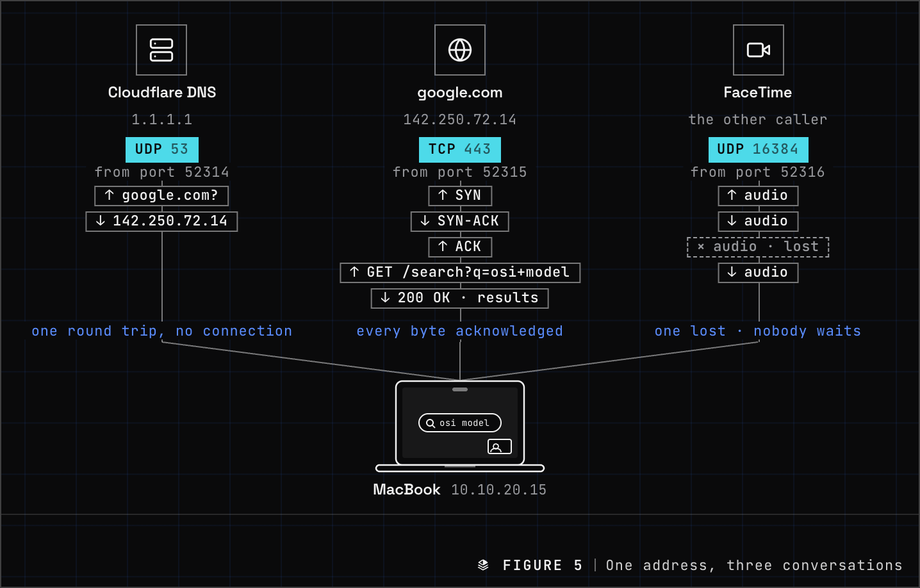Click the '200 OK · results' packet
Screen dimensions: 920x588
pos(460,298)
